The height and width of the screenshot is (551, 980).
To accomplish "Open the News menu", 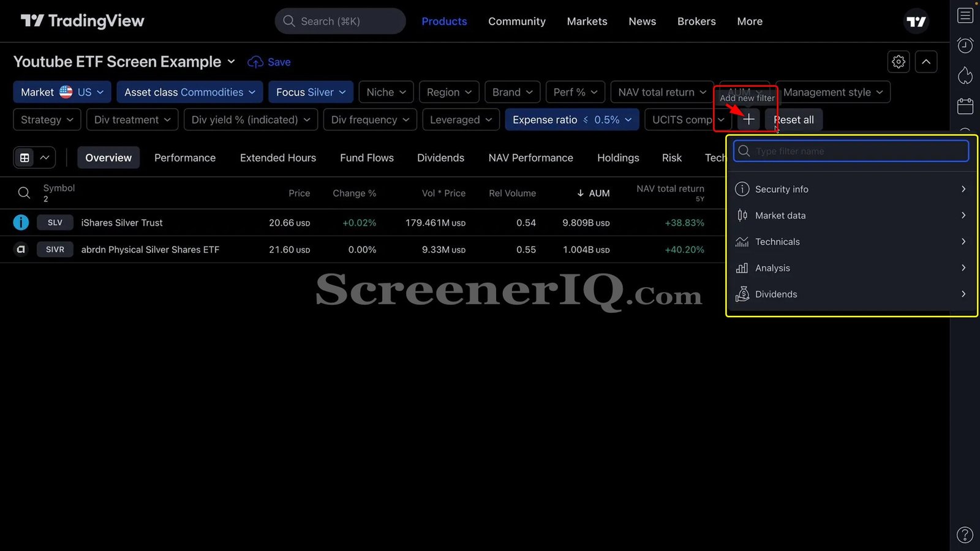I will click(642, 21).
